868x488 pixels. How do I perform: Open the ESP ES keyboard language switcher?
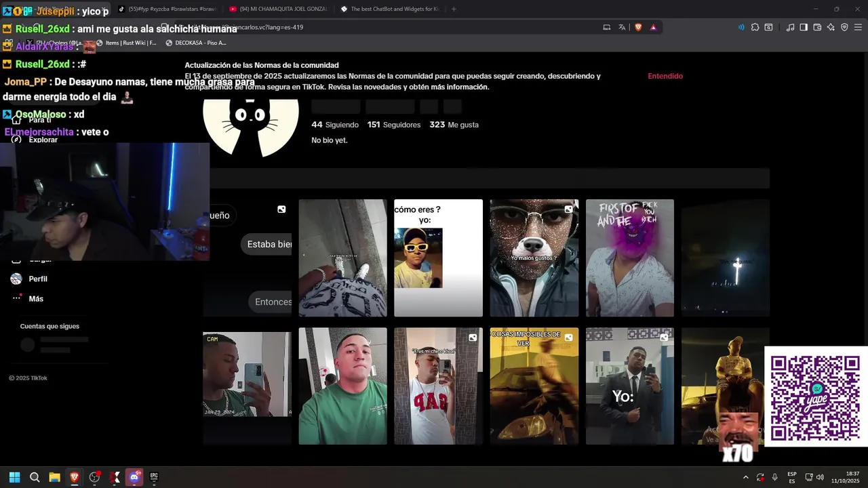792,477
